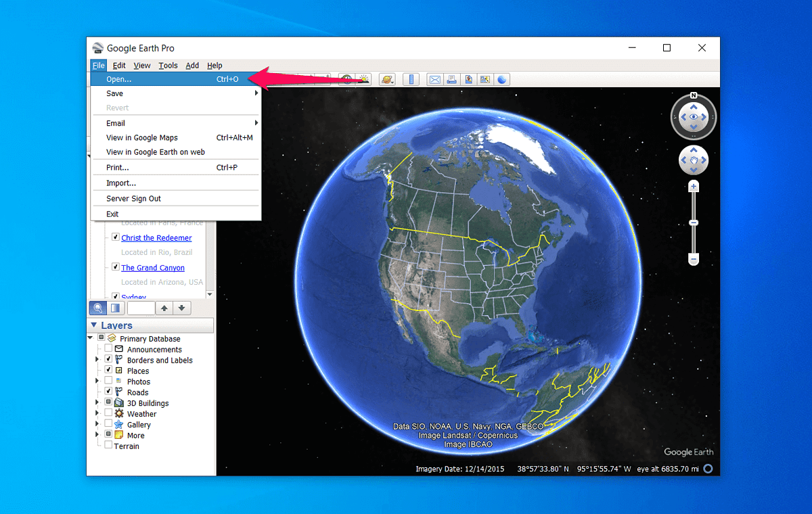Click the split view icon beside the magnifier
The width and height of the screenshot is (812, 514).
115,308
